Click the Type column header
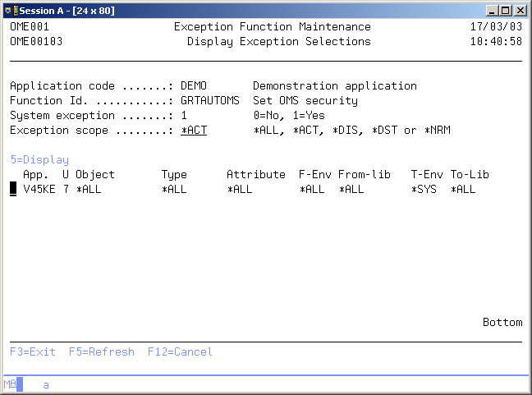The image size is (532, 395). 174,175
